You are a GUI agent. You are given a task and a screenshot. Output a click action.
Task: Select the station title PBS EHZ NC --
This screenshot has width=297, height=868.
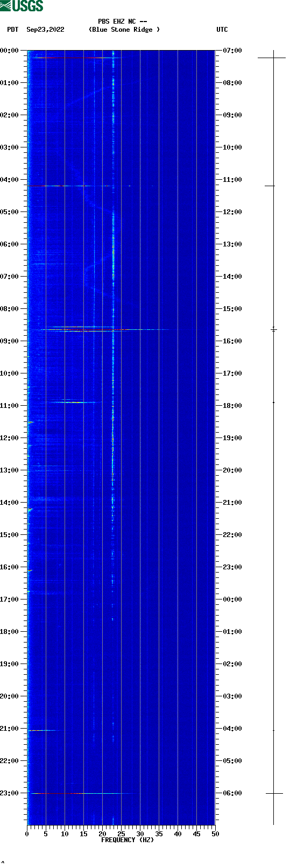point(123,22)
